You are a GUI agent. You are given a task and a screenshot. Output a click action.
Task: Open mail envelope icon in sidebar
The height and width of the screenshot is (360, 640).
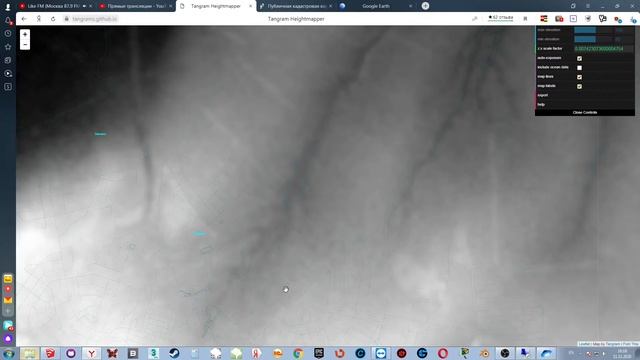click(x=8, y=300)
